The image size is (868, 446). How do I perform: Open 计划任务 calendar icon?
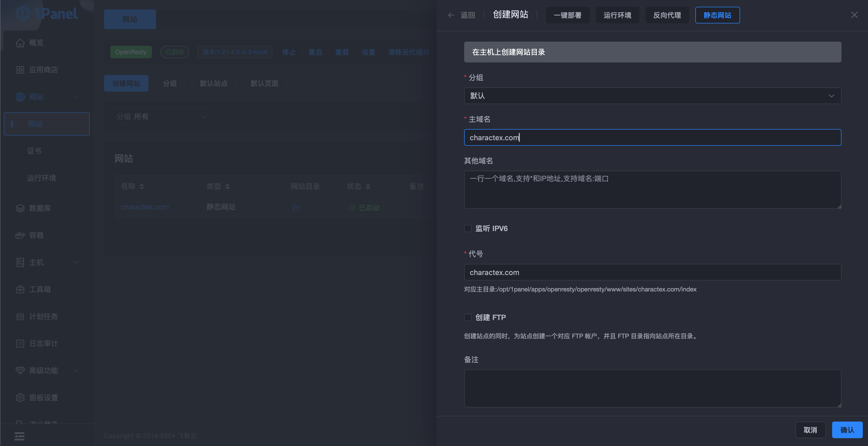pos(20,317)
